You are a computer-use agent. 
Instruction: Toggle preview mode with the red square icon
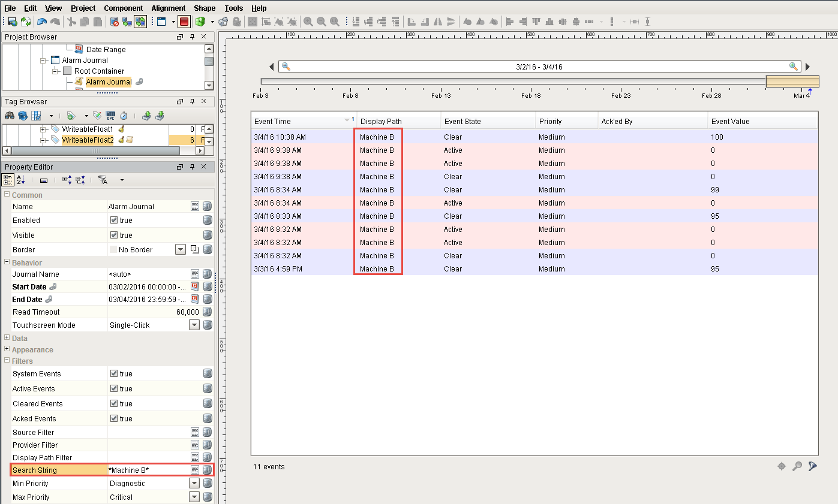click(x=184, y=22)
